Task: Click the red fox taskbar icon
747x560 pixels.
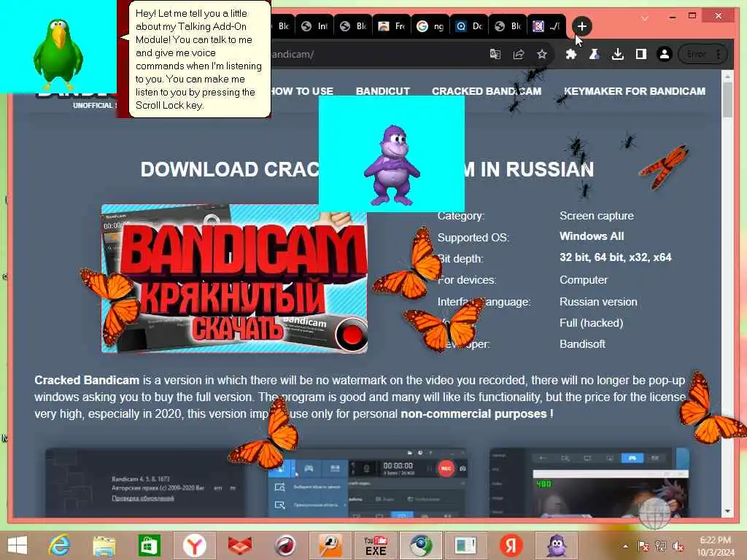Action: pos(240,545)
